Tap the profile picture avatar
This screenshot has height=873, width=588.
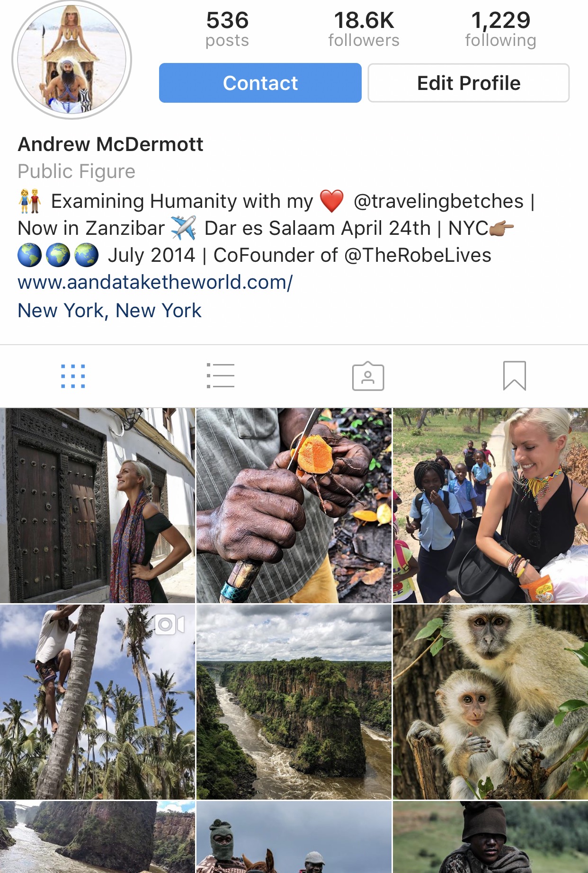(x=71, y=60)
